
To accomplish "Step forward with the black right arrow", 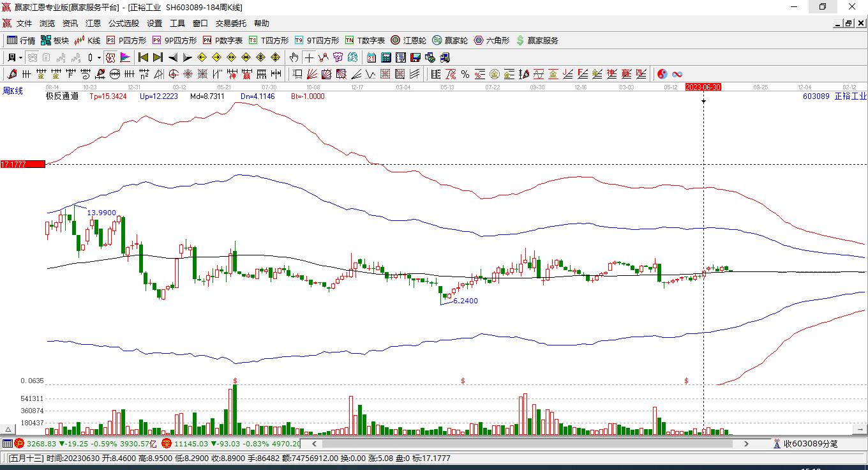I will pyautogui.click(x=187, y=57).
